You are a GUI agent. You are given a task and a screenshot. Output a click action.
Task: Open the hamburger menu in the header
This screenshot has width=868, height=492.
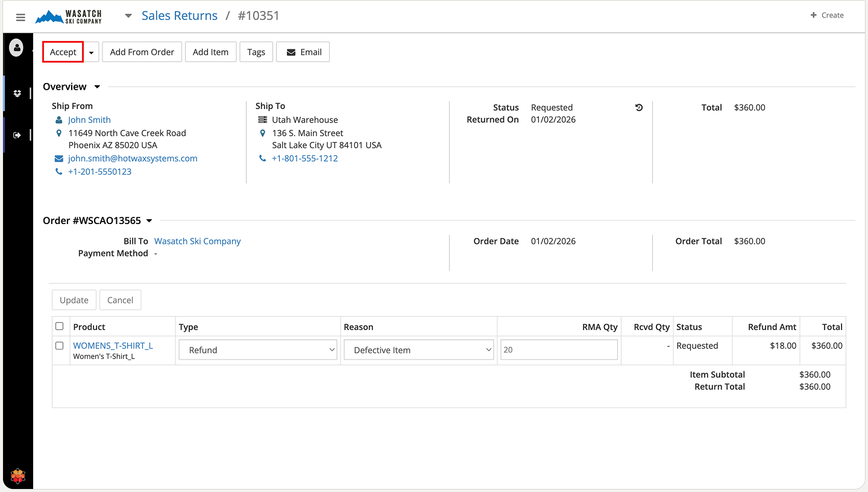pyautogui.click(x=20, y=17)
